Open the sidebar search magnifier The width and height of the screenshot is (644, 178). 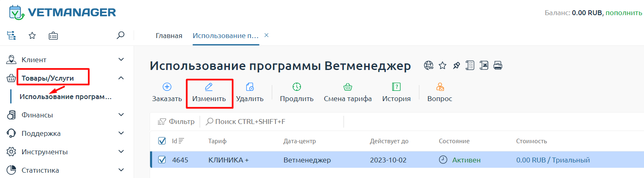point(121,36)
